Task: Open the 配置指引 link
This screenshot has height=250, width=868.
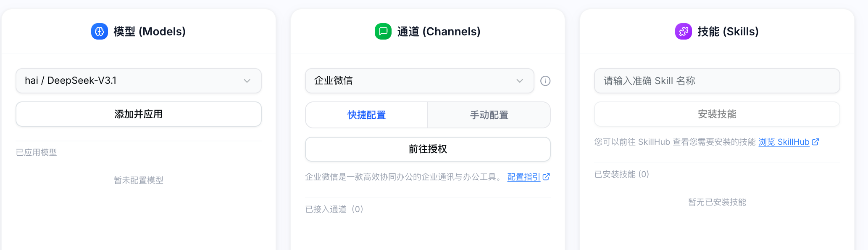Action: pos(523,177)
